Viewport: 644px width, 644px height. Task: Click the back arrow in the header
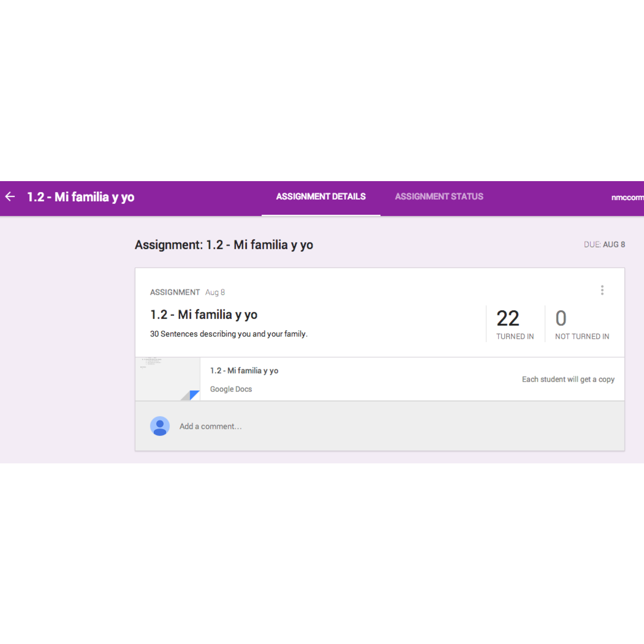point(10,197)
